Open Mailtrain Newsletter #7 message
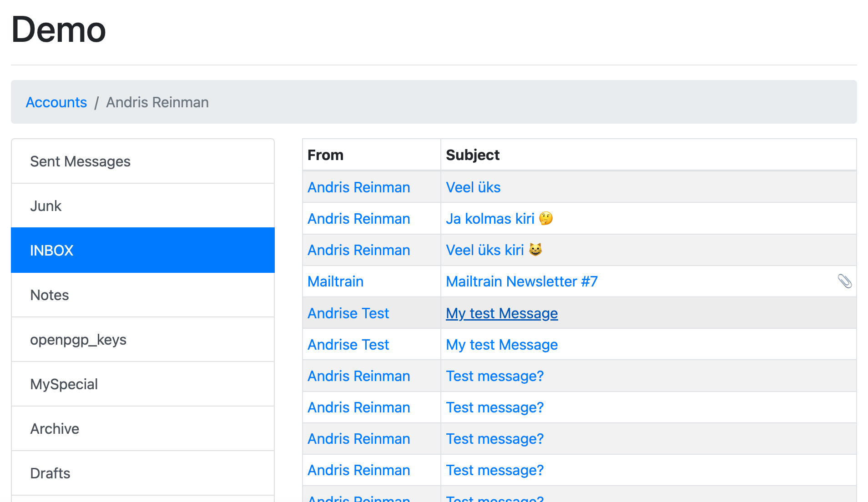This screenshot has height=502, width=868. tap(521, 281)
